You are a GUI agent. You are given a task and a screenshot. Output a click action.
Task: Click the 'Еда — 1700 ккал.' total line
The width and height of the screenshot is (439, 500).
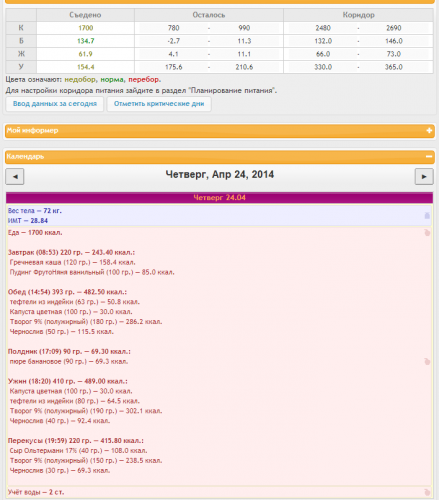coord(35,233)
